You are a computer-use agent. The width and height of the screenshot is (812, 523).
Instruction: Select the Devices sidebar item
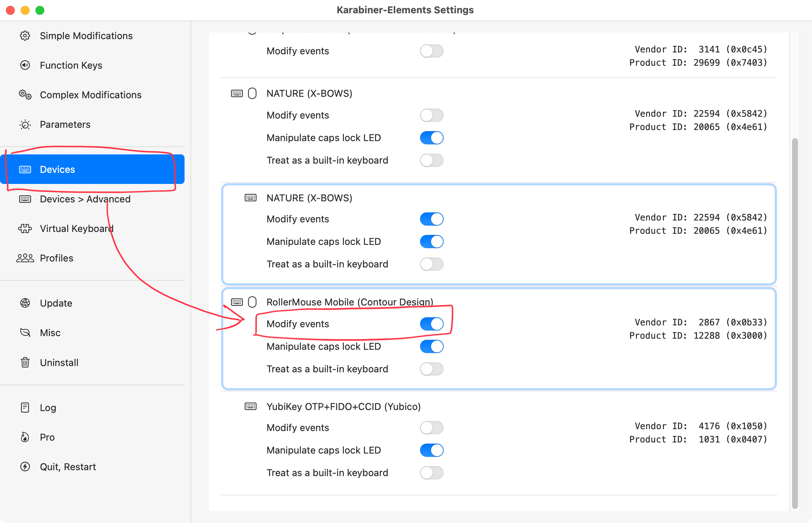point(92,169)
